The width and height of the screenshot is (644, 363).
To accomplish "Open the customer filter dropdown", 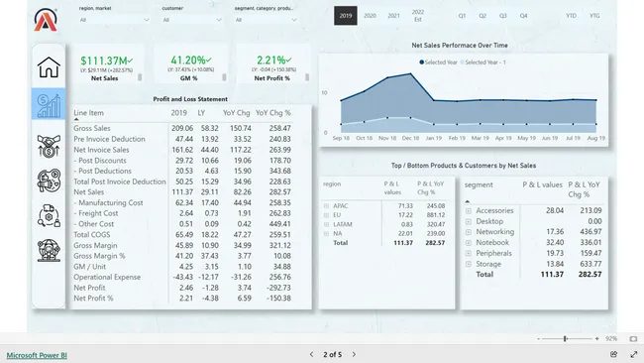I will point(192,20).
